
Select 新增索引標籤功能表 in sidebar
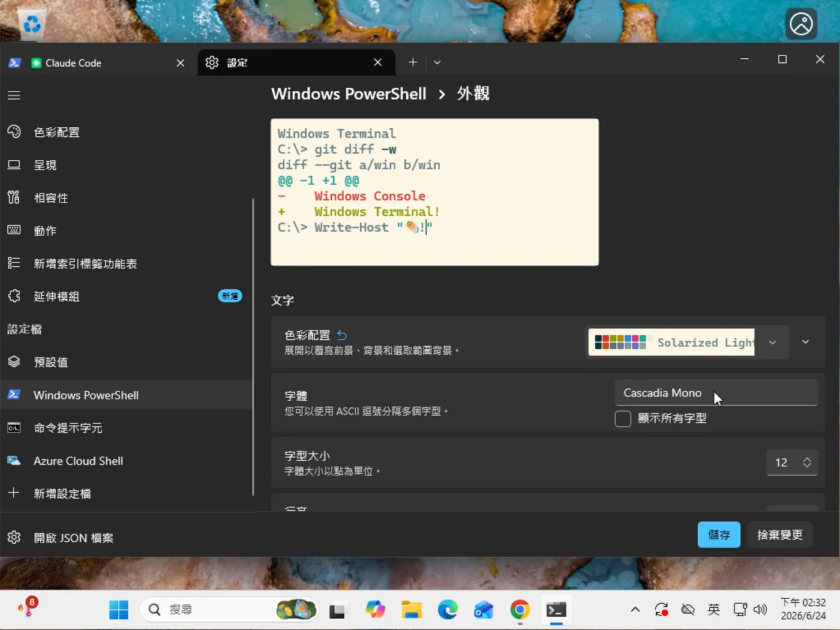(126, 263)
